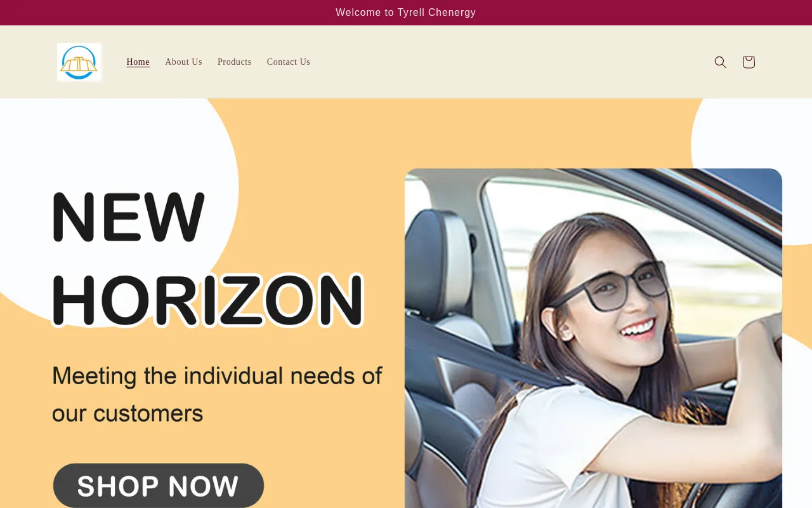
Task: Select Contact Us in the navigation
Action: click(289, 62)
